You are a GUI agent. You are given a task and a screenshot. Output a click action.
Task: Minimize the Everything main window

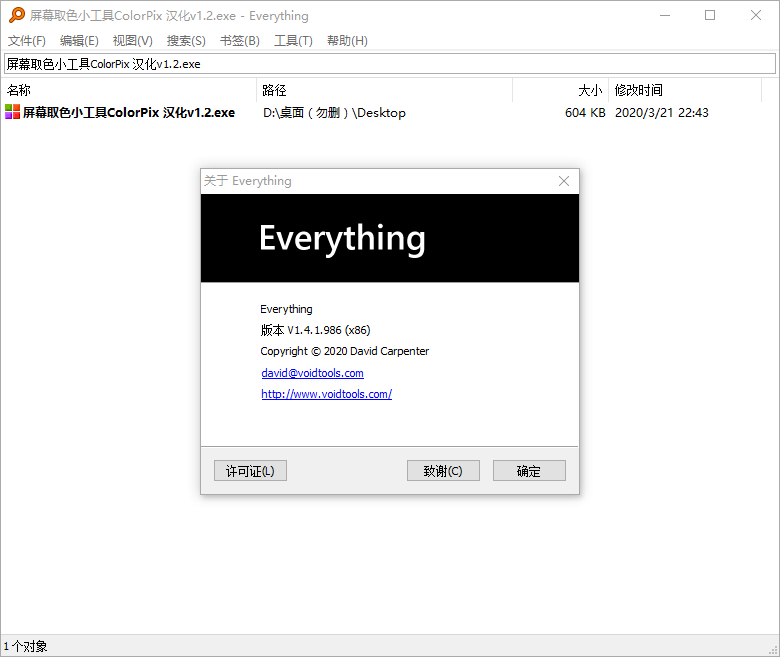(665, 15)
